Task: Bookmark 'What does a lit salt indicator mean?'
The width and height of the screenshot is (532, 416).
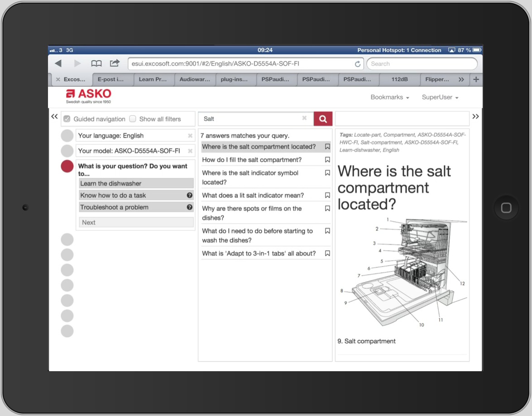Action: (327, 196)
